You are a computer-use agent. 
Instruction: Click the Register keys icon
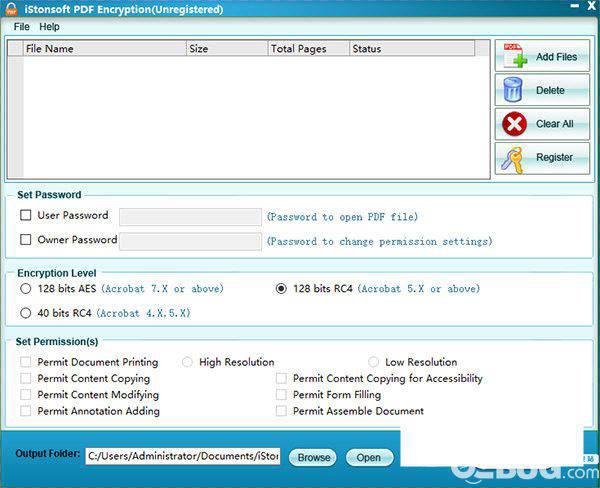(513, 160)
